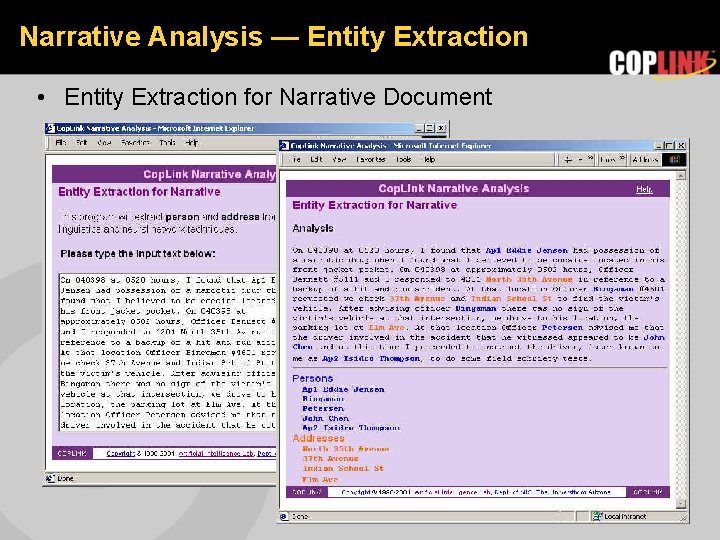Click the page icon beside Done in front window
Image resolution: width=720 pixels, height=540 pixels.
(284, 517)
